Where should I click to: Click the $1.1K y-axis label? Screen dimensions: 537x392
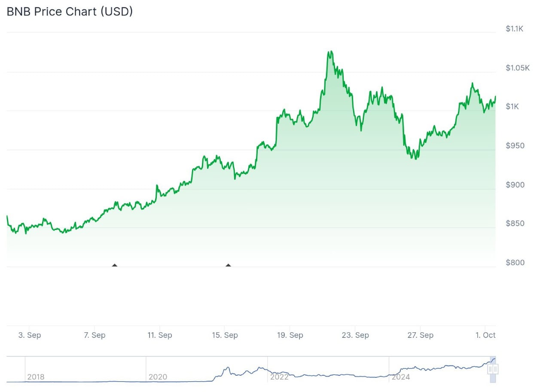point(514,29)
